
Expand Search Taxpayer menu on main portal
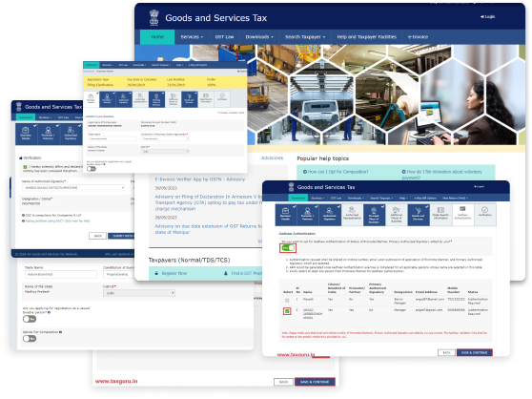(305, 37)
